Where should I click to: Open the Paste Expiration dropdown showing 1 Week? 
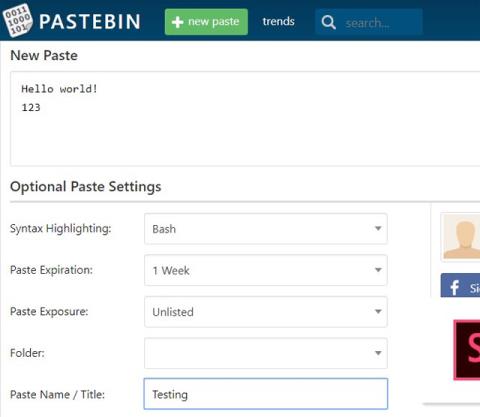point(266,270)
